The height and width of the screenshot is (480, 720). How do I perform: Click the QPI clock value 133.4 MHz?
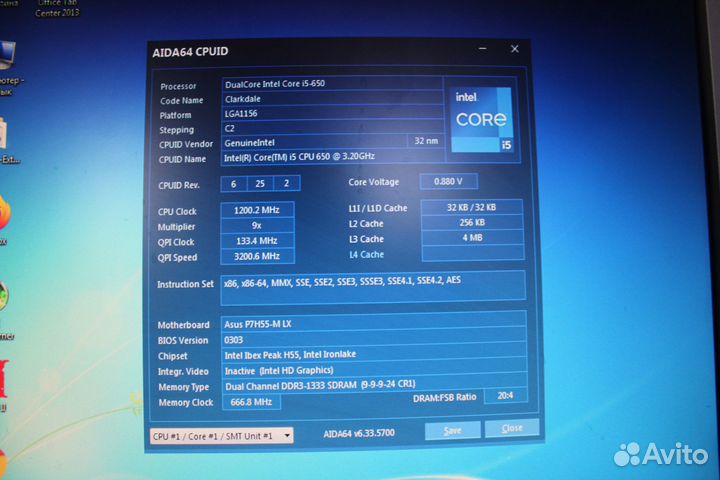click(257, 241)
